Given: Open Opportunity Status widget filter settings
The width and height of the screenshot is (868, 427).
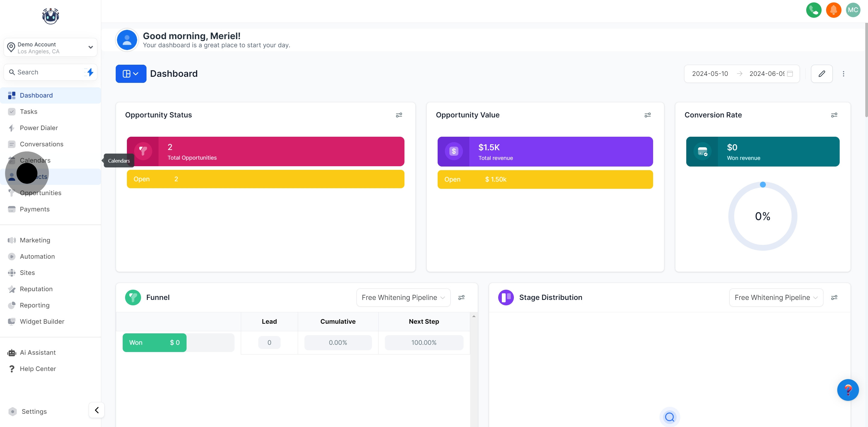Looking at the screenshot, I should click(399, 115).
